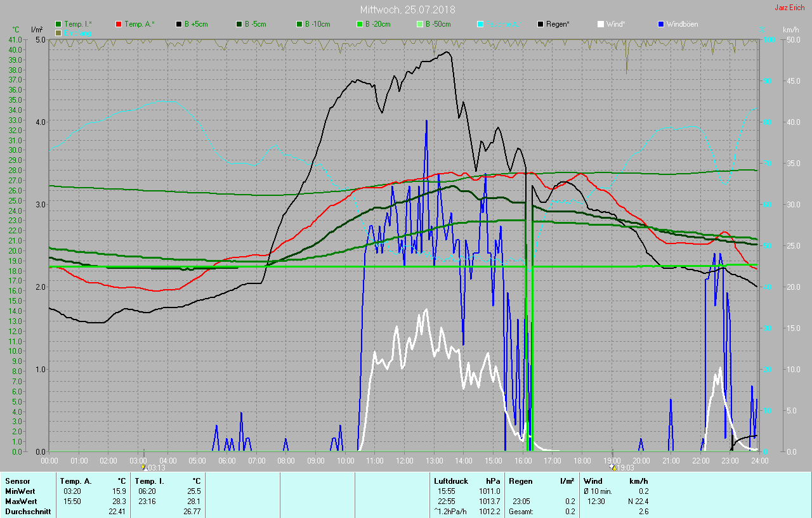Click the black Regen legend square
The width and height of the screenshot is (812, 518).
[x=540, y=24]
